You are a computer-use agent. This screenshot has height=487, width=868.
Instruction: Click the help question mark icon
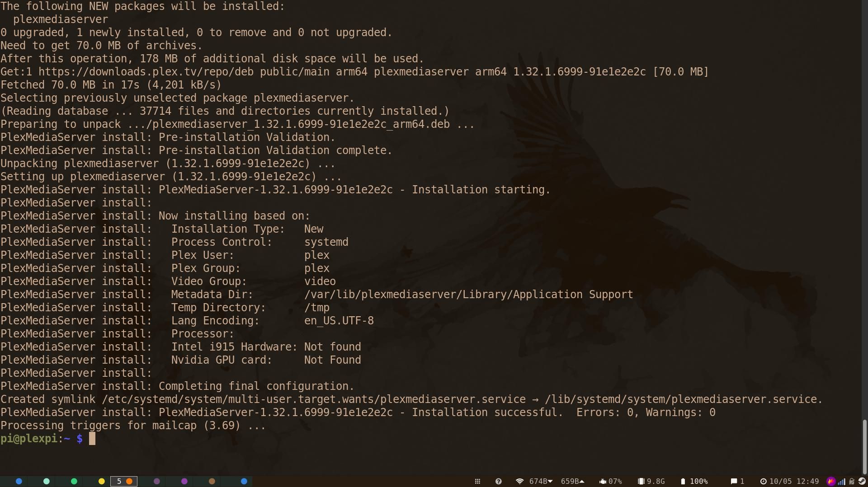point(498,481)
